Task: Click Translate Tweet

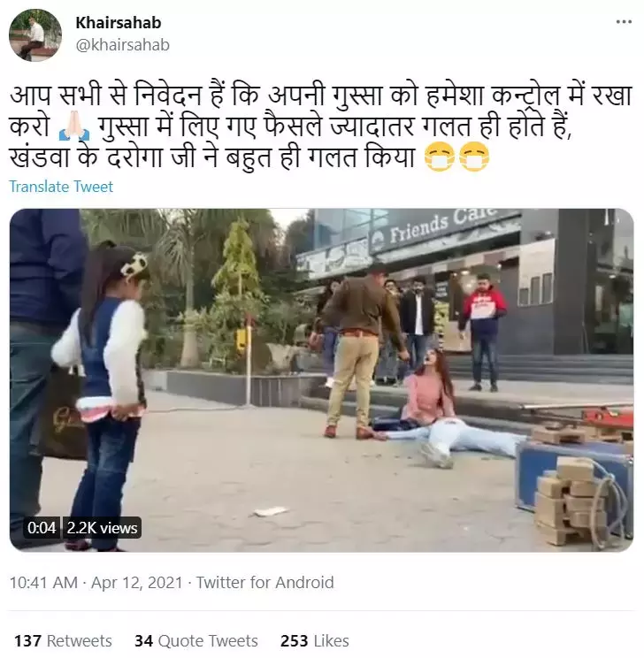Action: click(61, 187)
